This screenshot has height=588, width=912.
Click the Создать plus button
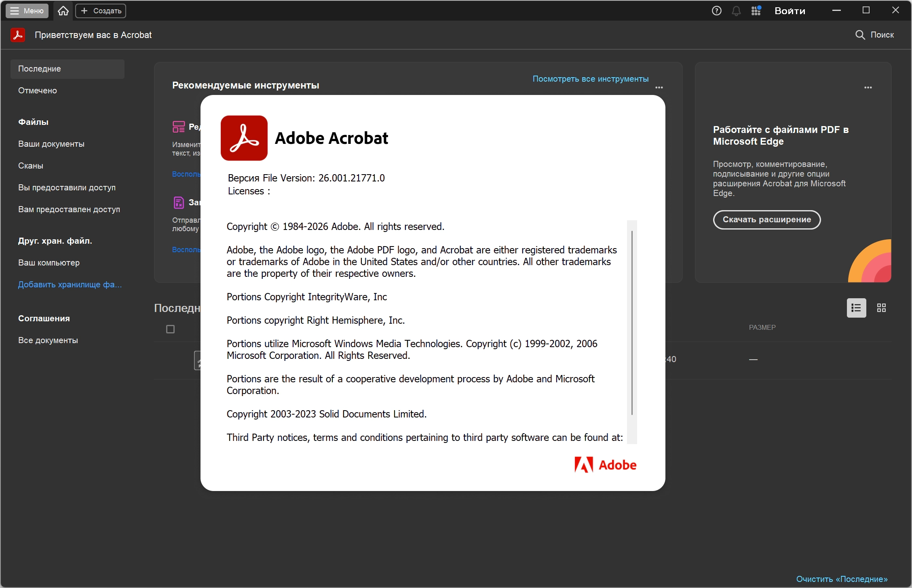pos(101,11)
